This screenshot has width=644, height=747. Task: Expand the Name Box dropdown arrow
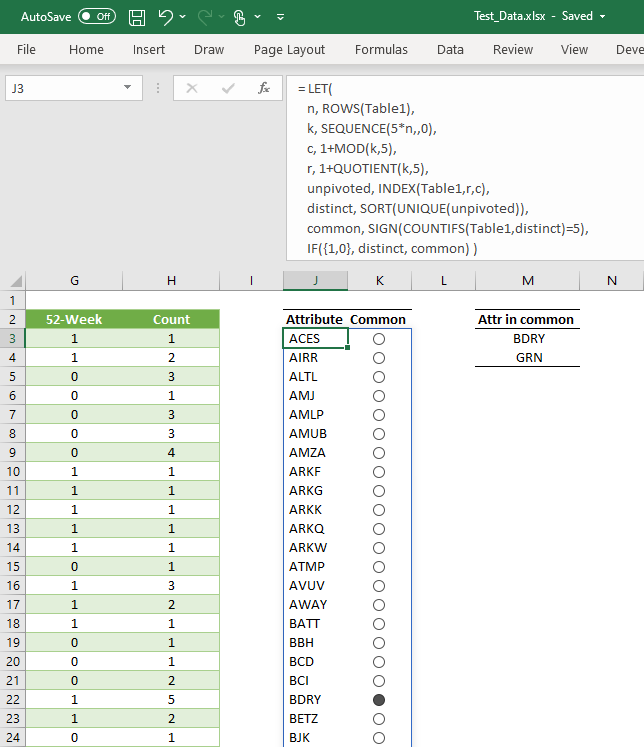[127, 87]
